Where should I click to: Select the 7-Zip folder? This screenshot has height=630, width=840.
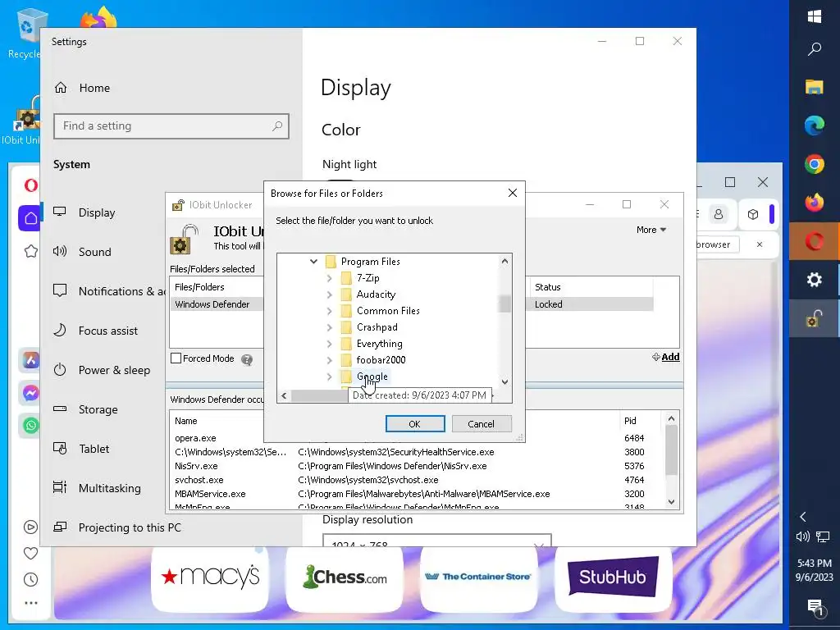(368, 278)
